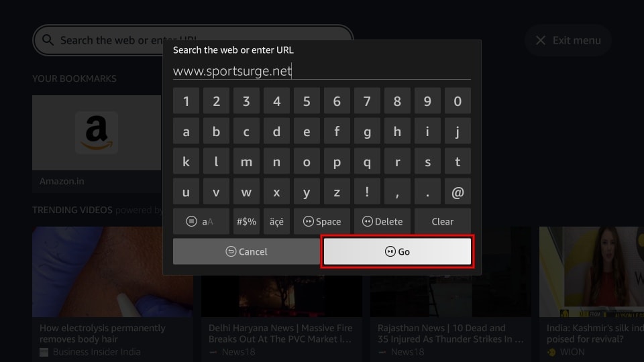
Task: Clear the typed URL text
Action: pos(442,221)
